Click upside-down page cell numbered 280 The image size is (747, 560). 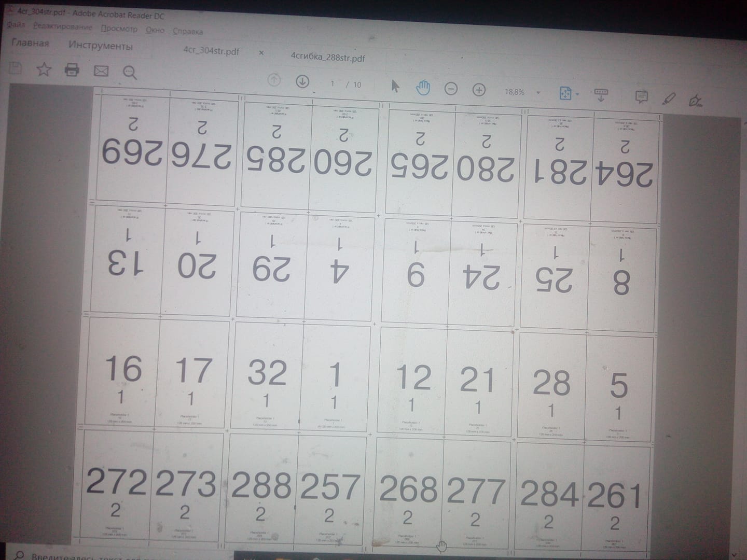point(486,165)
